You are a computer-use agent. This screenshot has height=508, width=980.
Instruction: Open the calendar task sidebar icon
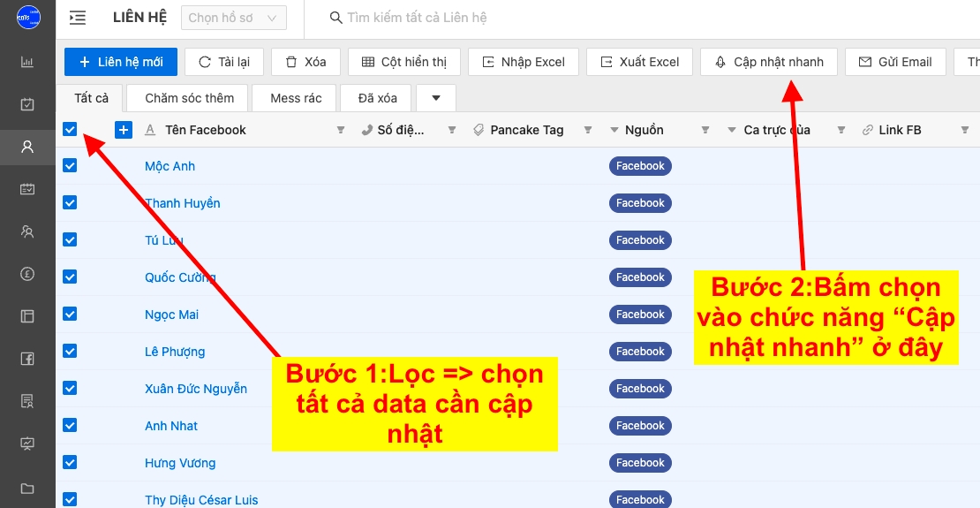pyautogui.click(x=27, y=104)
